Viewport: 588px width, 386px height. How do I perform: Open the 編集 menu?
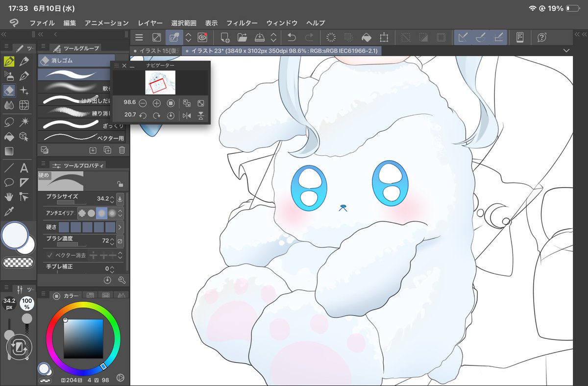(70, 23)
